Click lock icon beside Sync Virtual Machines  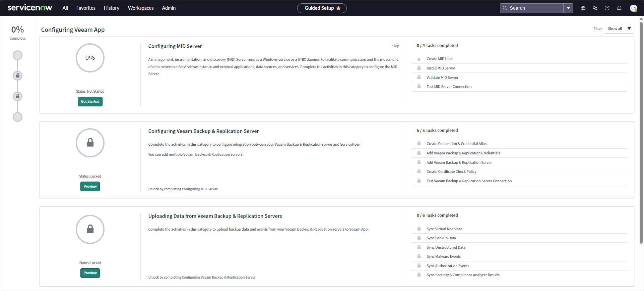tap(419, 229)
